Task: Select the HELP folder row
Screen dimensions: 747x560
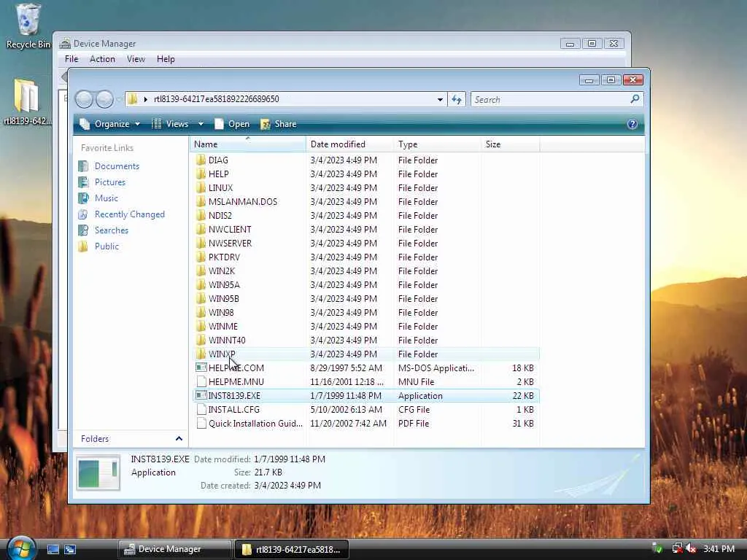Action: tap(366, 174)
